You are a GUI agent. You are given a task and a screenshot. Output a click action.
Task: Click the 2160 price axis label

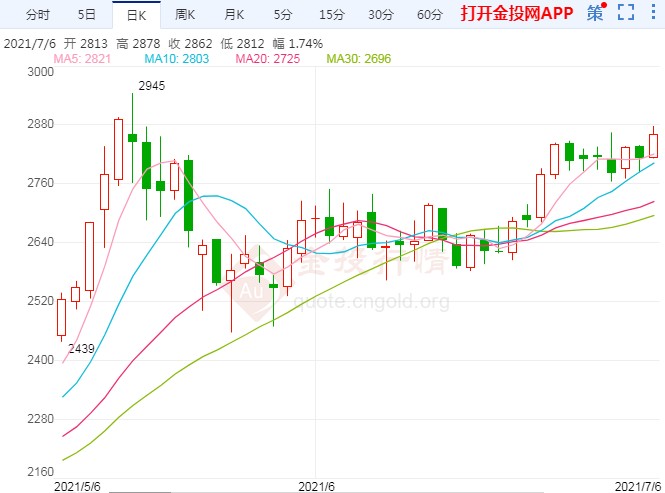tap(41, 472)
